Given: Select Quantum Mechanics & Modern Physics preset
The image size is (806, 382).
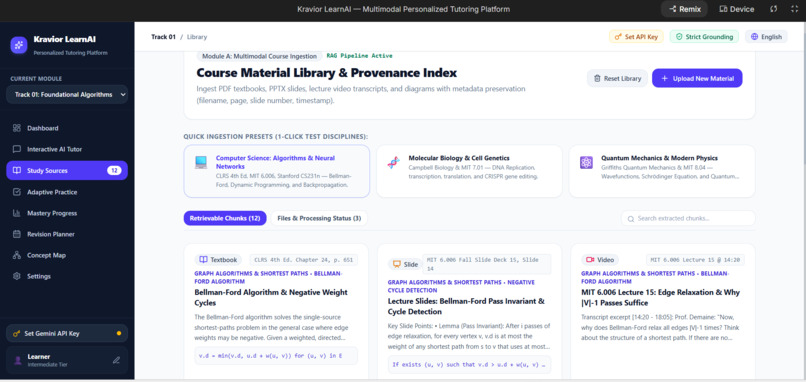Looking at the screenshot, I should [x=662, y=171].
